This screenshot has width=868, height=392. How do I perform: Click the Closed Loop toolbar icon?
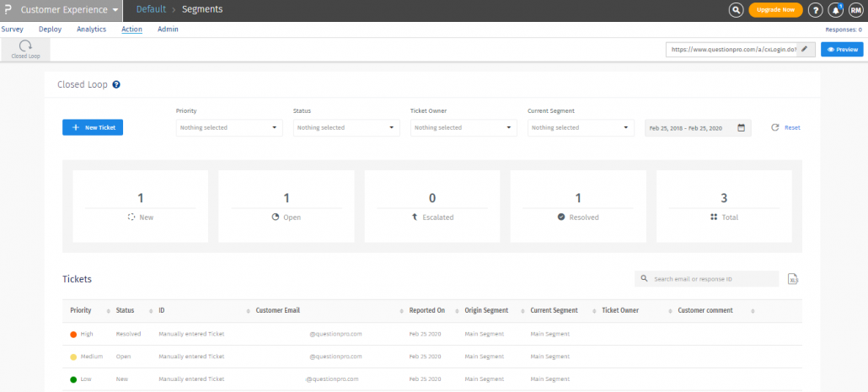[24, 49]
